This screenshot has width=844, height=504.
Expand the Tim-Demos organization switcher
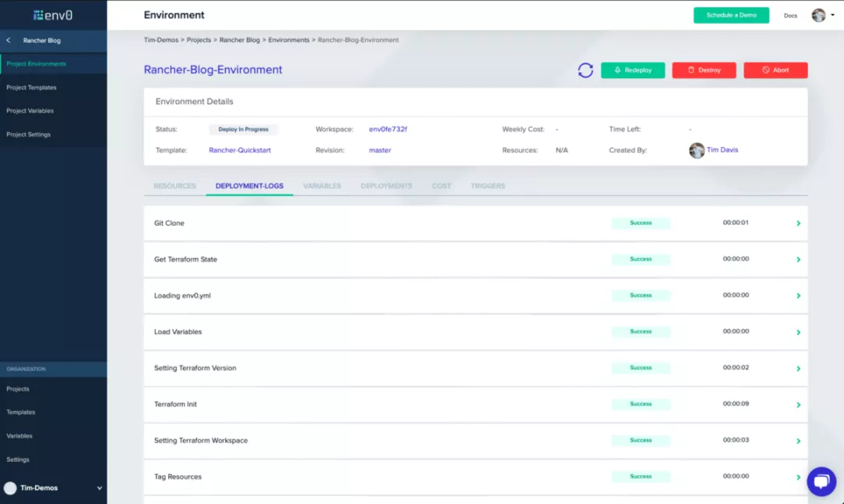pos(99,488)
